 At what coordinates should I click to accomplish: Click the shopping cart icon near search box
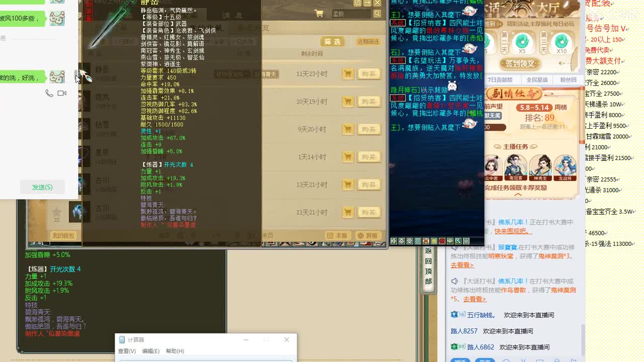(318, 14)
